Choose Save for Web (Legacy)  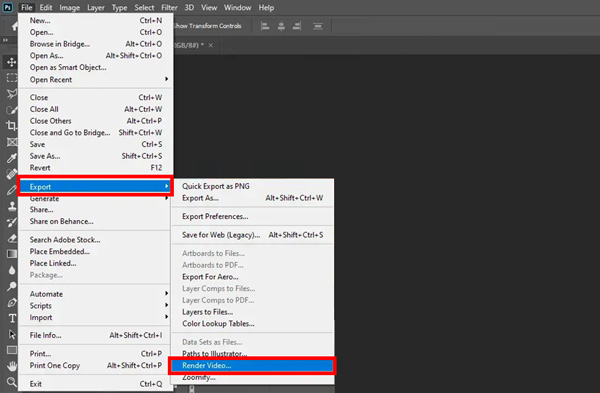[252, 235]
